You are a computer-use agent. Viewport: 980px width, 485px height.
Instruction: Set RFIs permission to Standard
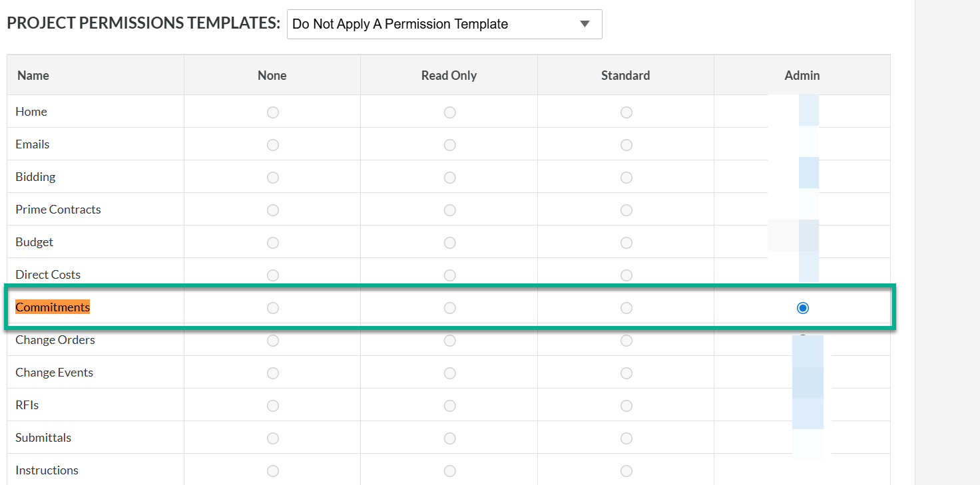626,406
